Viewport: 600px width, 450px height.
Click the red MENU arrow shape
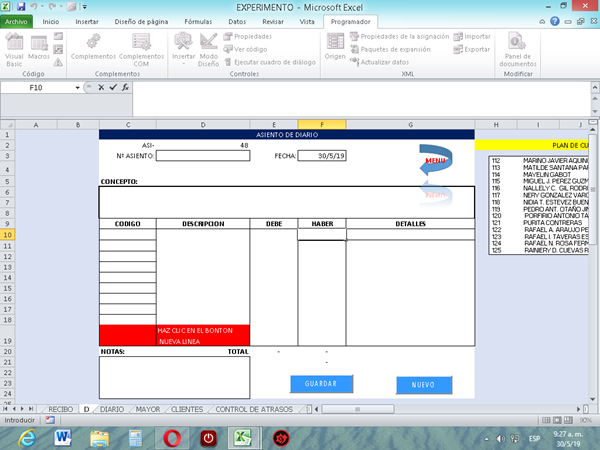[x=436, y=160]
